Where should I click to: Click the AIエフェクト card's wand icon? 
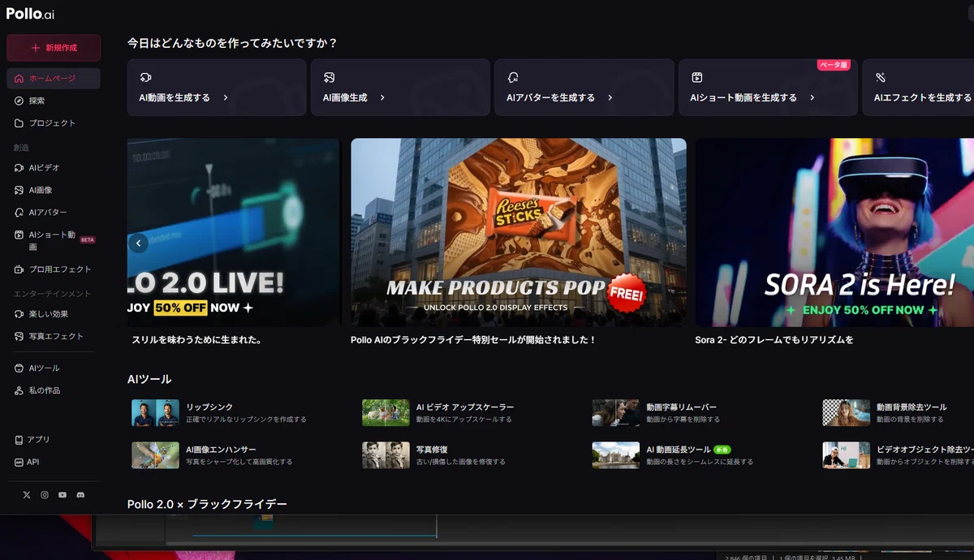[x=881, y=77]
